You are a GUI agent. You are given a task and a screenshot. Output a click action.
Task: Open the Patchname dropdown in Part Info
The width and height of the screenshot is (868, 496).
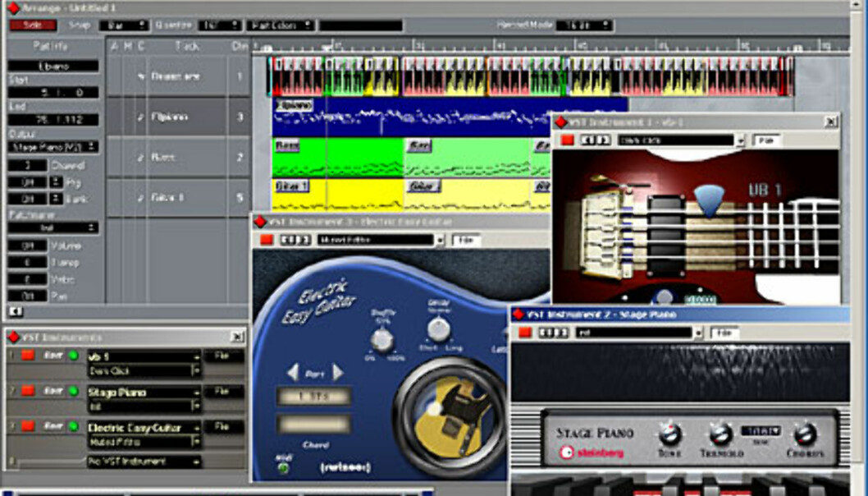(53, 227)
